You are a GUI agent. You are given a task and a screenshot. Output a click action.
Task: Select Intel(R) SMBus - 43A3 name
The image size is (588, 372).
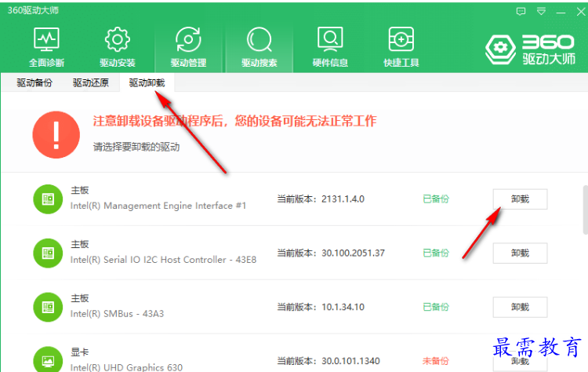click(x=117, y=314)
